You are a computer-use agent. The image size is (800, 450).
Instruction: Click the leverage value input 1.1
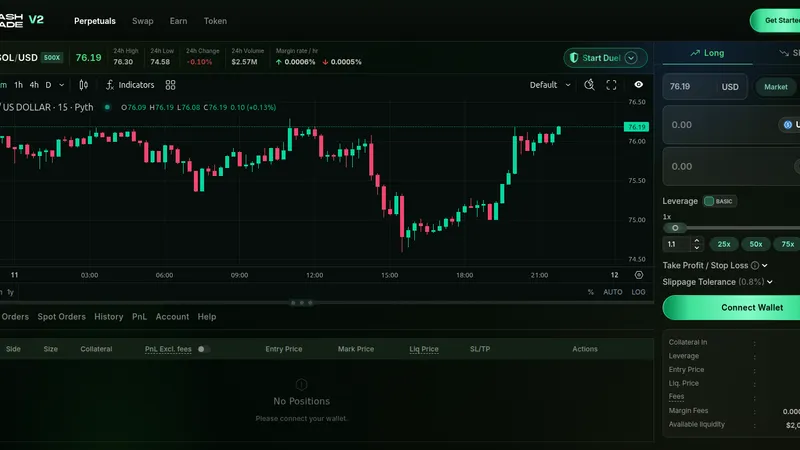(677, 244)
